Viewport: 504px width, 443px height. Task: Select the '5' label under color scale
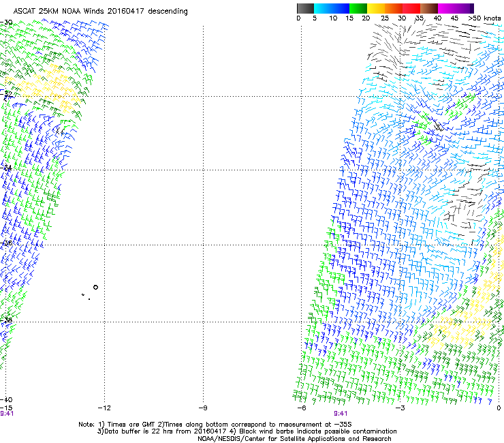click(315, 18)
